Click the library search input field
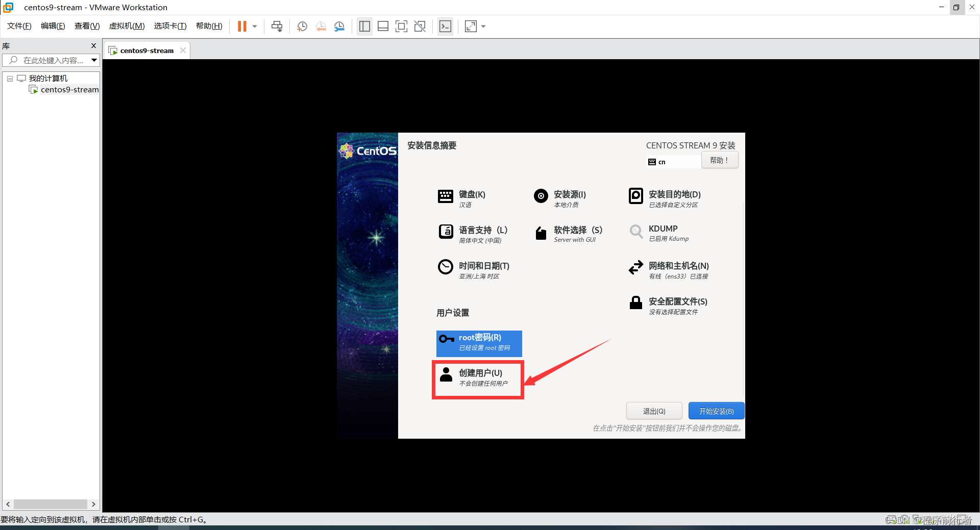Image resolution: width=980 pixels, height=530 pixels. coord(50,60)
